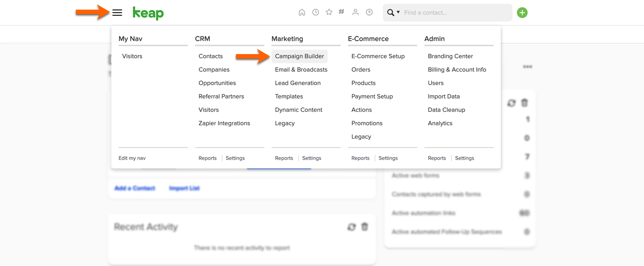Open Marketing Settings link
Viewport: 644px width, 266px height.
[x=312, y=158]
